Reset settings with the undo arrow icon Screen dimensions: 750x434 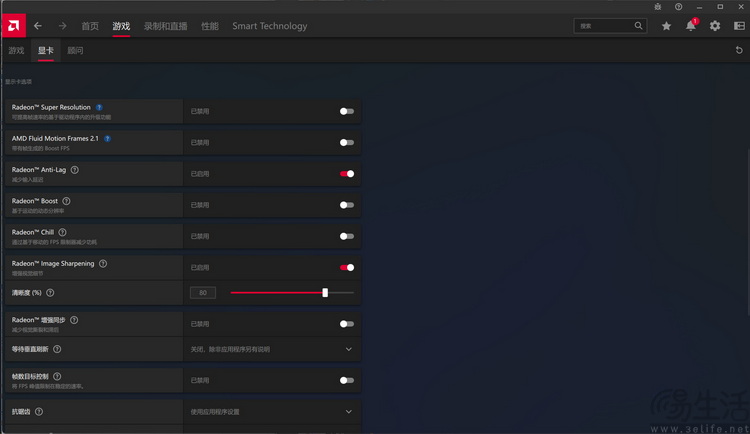(739, 50)
